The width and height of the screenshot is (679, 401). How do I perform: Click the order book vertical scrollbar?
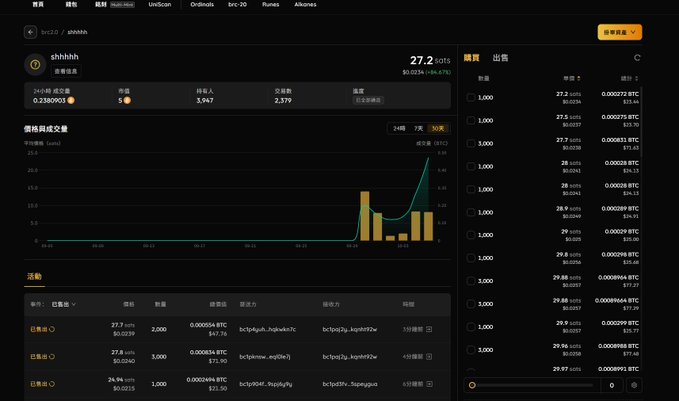click(x=641, y=122)
